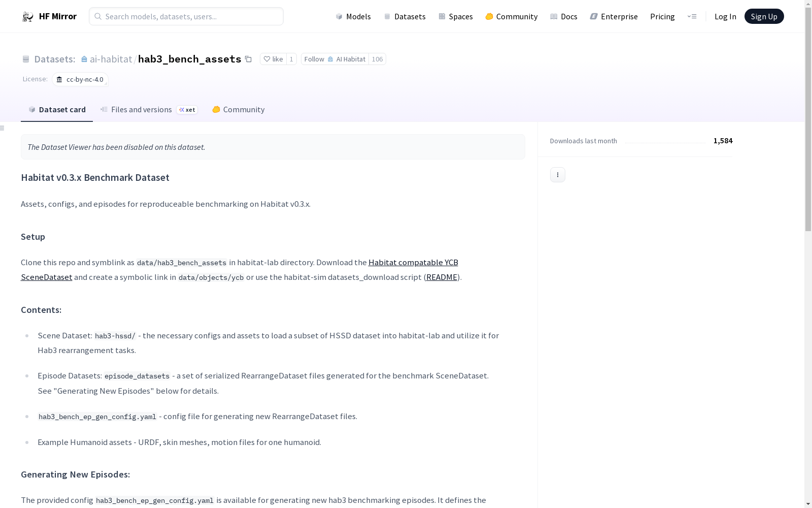Click the 'Example Humanoid assets' list item
The width and height of the screenshot is (812, 508).
coord(180,442)
